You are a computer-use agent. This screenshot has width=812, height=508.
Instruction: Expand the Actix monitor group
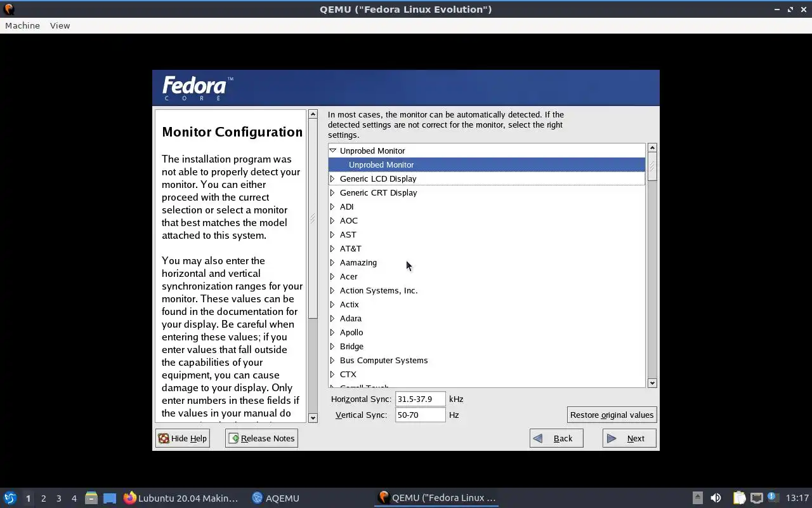[332, 304]
